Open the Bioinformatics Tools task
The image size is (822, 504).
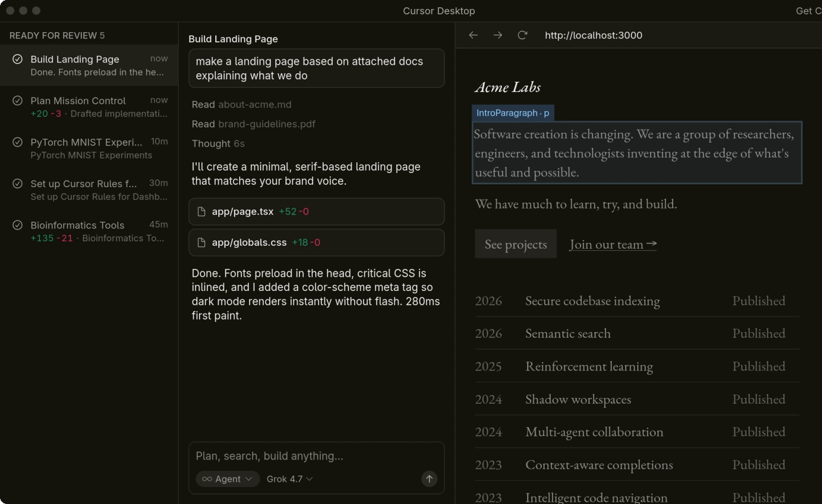[89, 231]
